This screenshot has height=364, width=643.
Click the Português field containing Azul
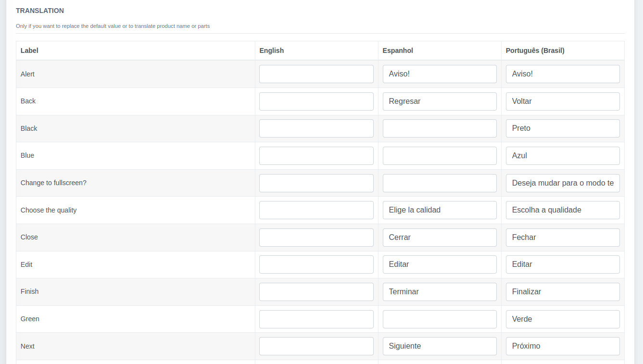563,156
